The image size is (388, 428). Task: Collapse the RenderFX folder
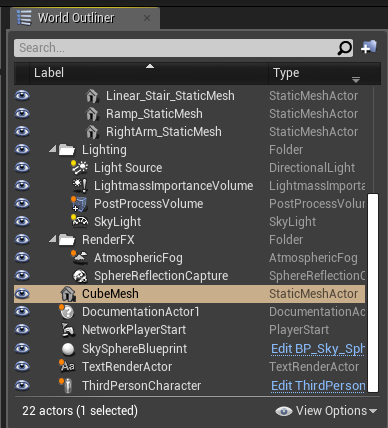click(53, 239)
